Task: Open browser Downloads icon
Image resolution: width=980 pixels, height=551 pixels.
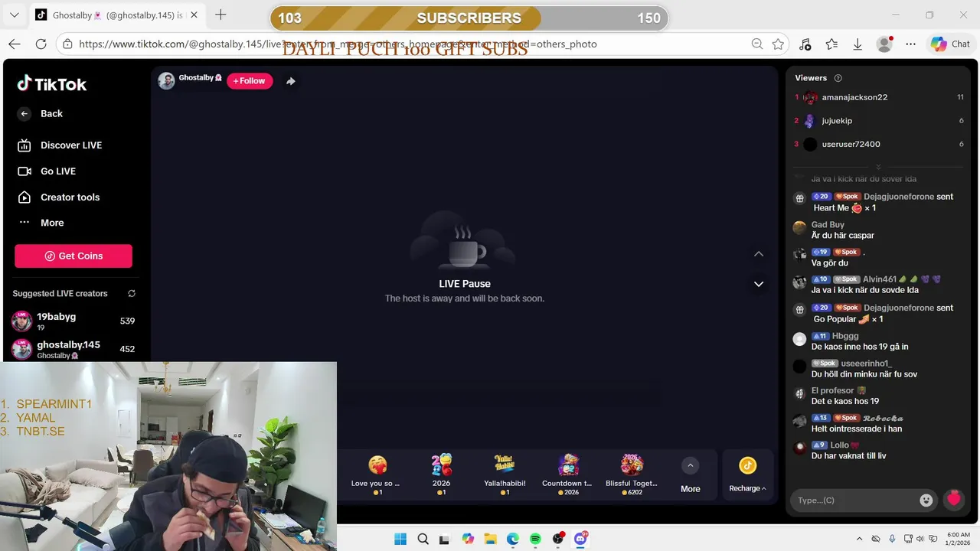Action: point(857,44)
